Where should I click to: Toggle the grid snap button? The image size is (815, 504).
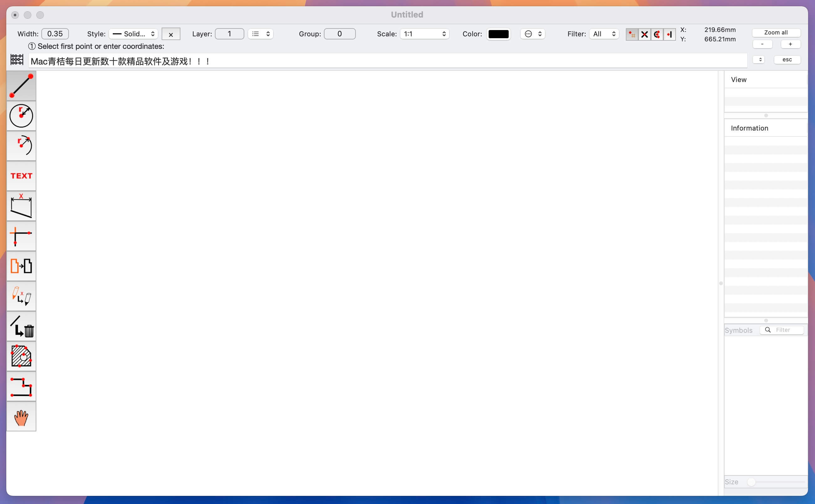[x=631, y=34]
